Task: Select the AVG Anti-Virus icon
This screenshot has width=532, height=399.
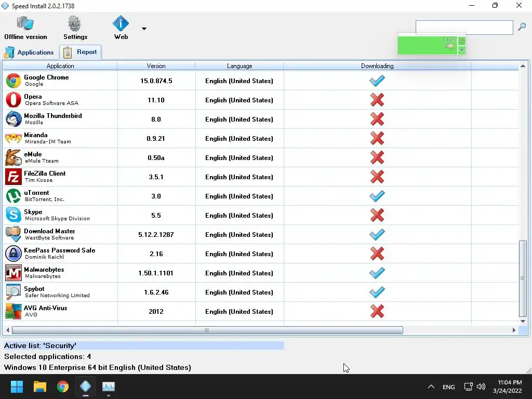Action: coord(13,312)
